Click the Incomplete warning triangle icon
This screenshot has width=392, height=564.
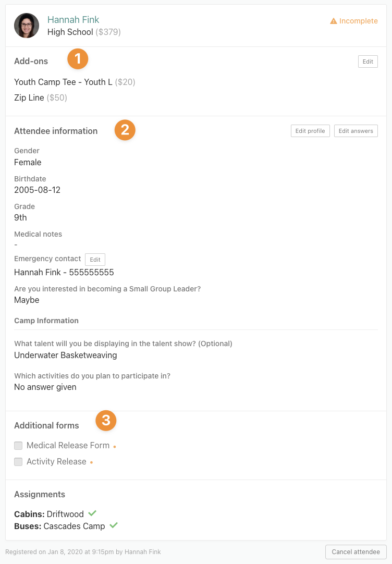point(334,21)
